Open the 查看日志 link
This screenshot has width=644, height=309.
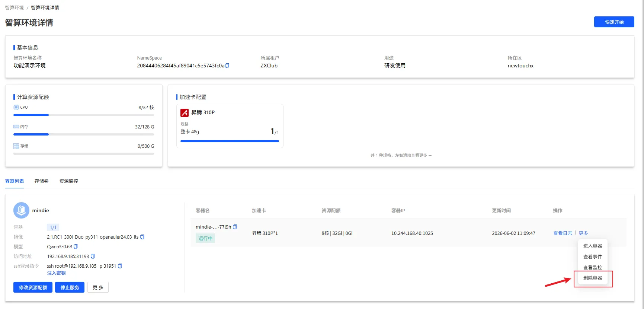pyautogui.click(x=563, y=233)
